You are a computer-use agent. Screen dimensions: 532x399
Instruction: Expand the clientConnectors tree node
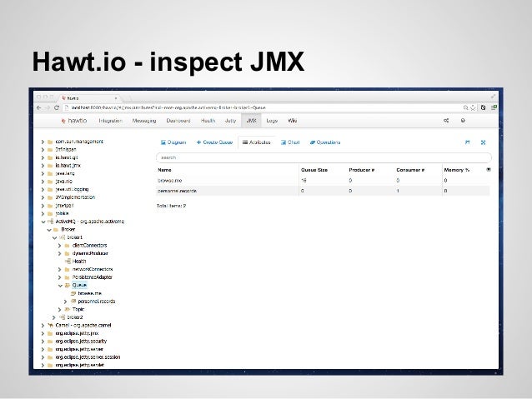click(x=60, y=246)
